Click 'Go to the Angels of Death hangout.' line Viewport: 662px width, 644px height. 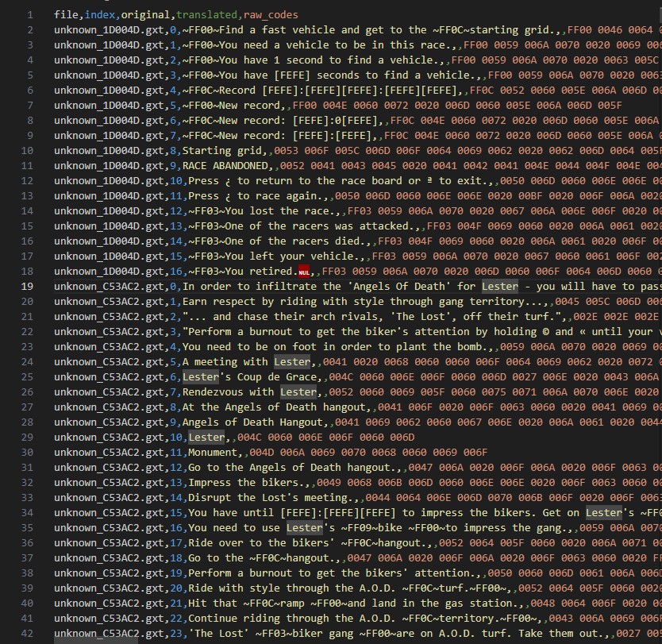[x=293, y=468]
